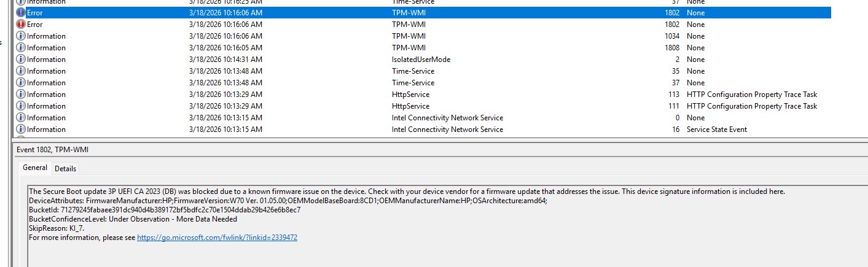Click the BucketId line in event description
The image size is (868, 267).
(x=165, y=210)
